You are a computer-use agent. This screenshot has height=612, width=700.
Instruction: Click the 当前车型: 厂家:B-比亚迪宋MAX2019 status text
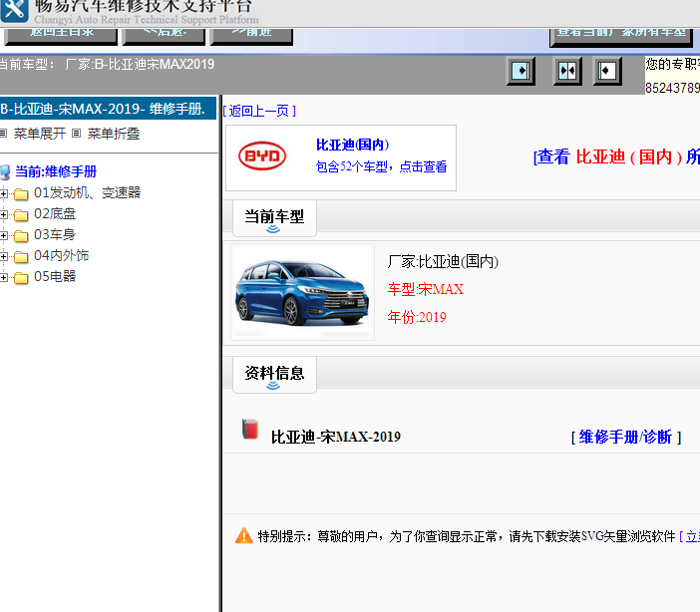point(107,64)
